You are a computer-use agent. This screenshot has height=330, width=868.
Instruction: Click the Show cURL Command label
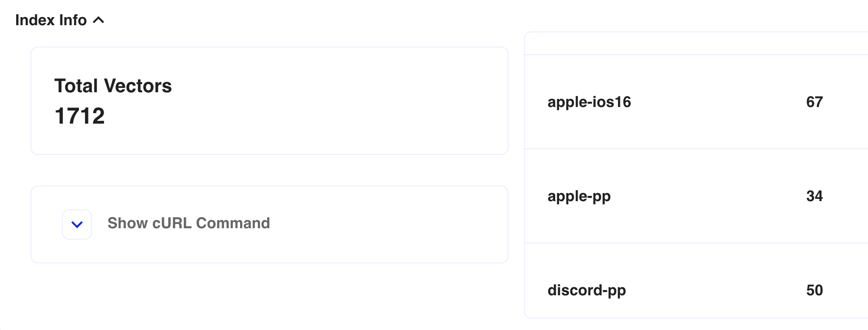point(189,223)
